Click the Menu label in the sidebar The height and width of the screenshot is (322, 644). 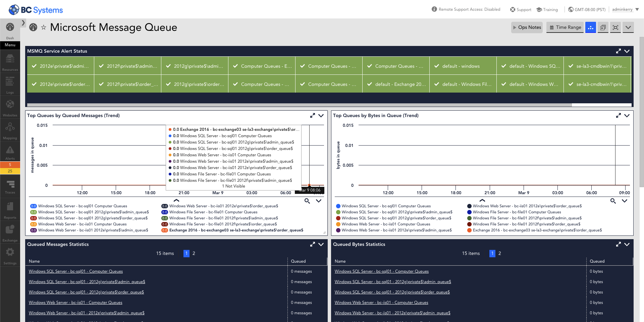point(10,45)
